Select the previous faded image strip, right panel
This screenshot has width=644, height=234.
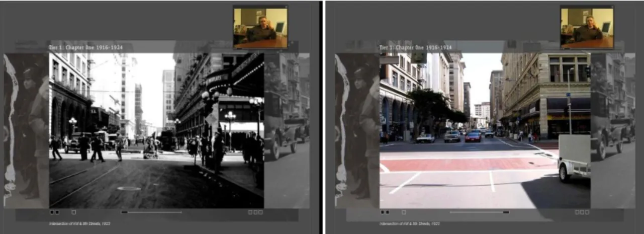point(357,130)
